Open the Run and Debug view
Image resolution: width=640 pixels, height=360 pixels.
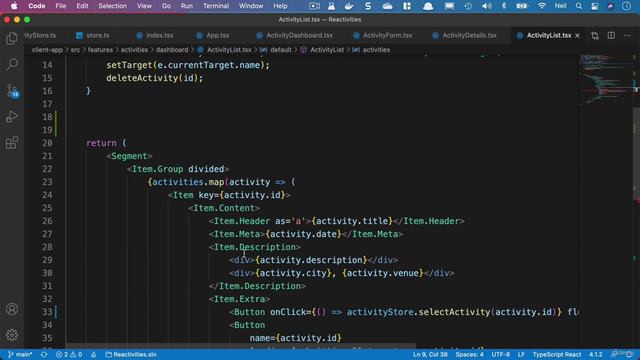point(12,117)
